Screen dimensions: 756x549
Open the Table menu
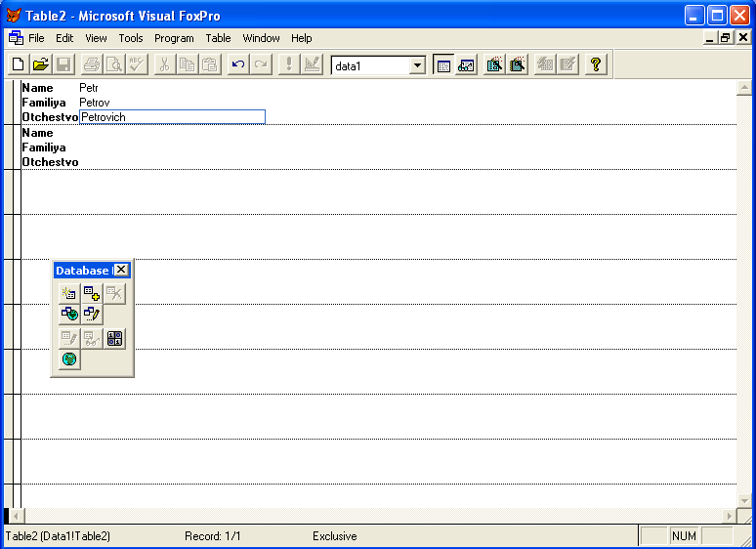point(218,38)
